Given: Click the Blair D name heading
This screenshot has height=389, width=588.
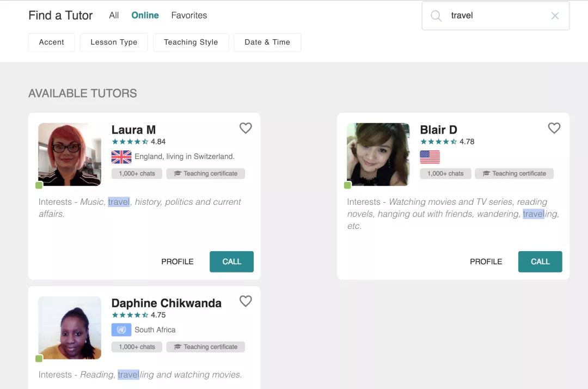Looking at the screenshot, I should (438, 130).
